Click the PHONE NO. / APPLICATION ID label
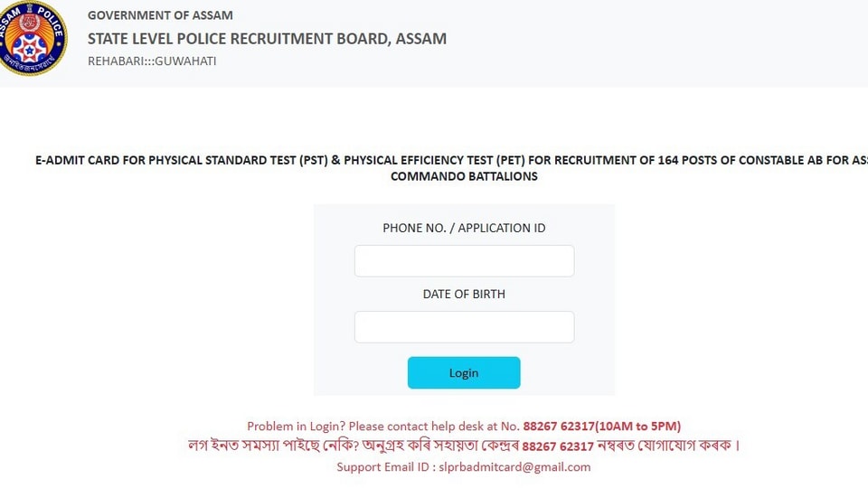The width and height of the screenshot is (868, 488). (x=464, y=228)
